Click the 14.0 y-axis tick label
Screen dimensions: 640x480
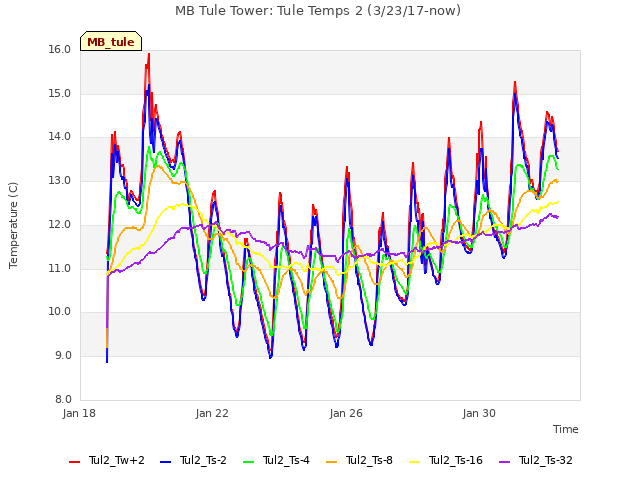click(60, 137)
